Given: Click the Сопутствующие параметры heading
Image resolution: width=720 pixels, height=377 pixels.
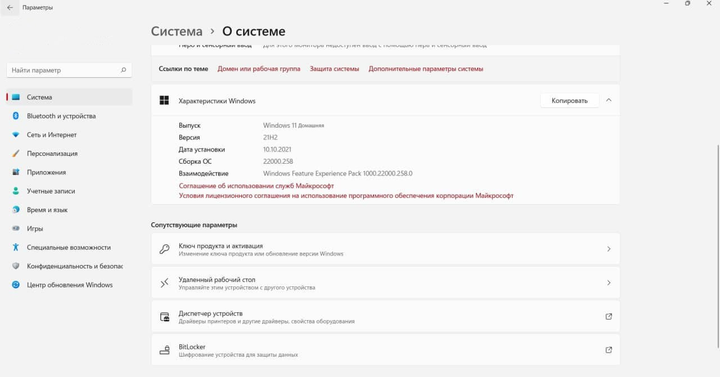Looking at the screenshot, I should [194, 225].
